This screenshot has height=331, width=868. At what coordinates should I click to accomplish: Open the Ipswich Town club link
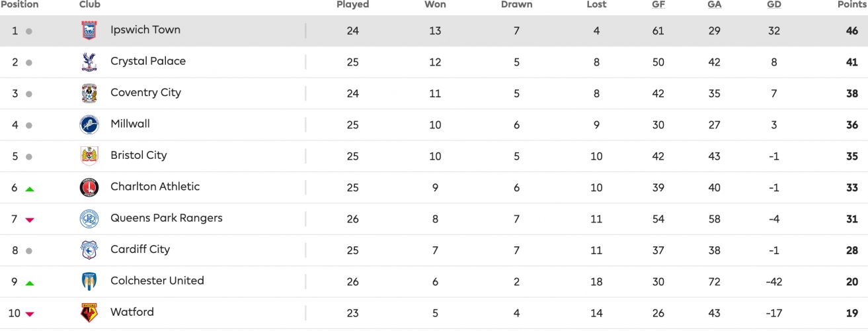(x=145, y=30)
